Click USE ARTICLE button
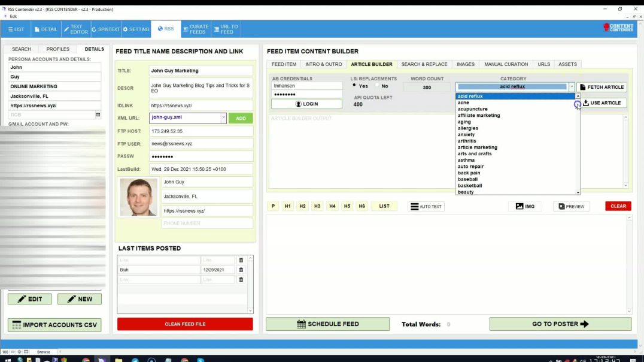The width and height of the screenshot is (644, 362). click(602, 103)
